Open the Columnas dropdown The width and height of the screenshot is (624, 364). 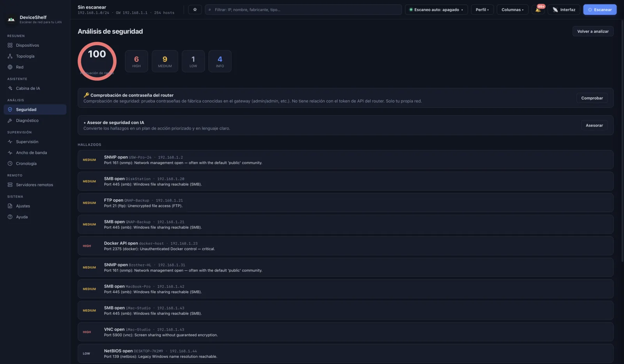coord(512,10)
